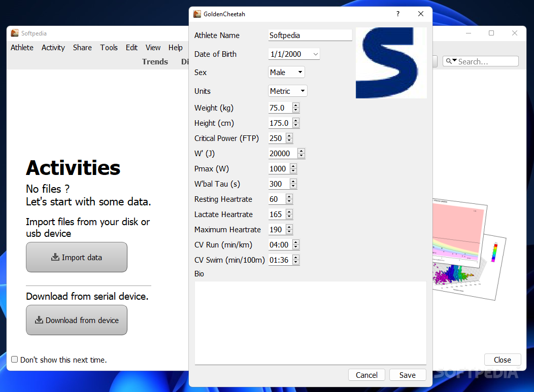Click the Athlete Name field

[310, 35]
